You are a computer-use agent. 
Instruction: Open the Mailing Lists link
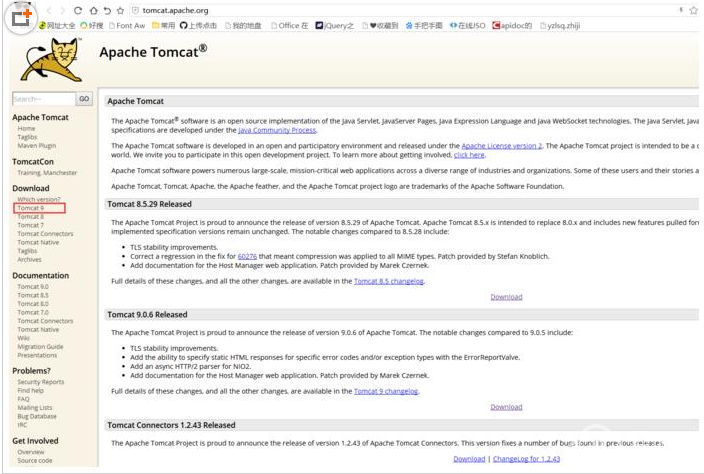pos(35,408)
